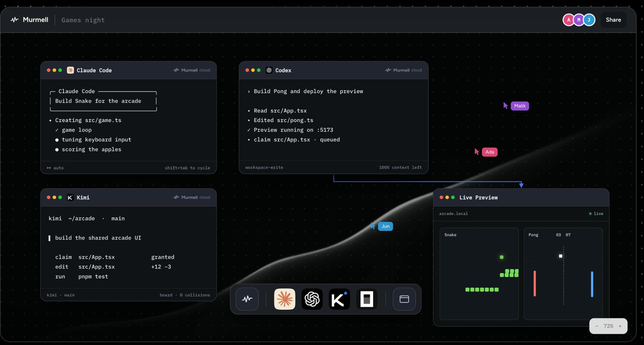Viewport: 644px width, 345px height.
Task: Click the Pong score 03 07
Action: pyautogui.click(x=563, y=235)
